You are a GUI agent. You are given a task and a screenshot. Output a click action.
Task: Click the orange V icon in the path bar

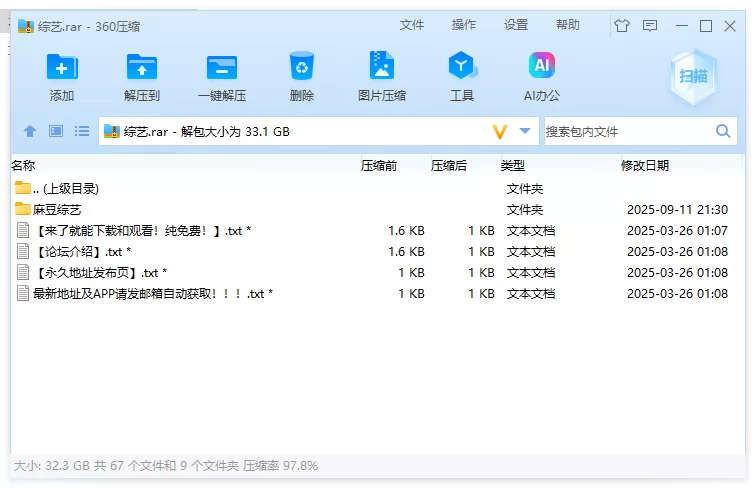click(x=500, y=132)
